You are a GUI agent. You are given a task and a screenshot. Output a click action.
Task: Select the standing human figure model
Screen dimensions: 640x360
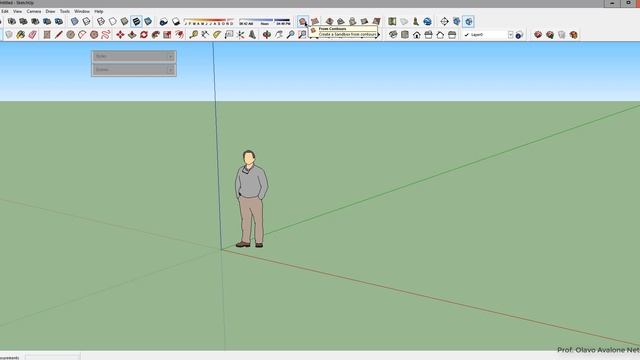point(251,199)
